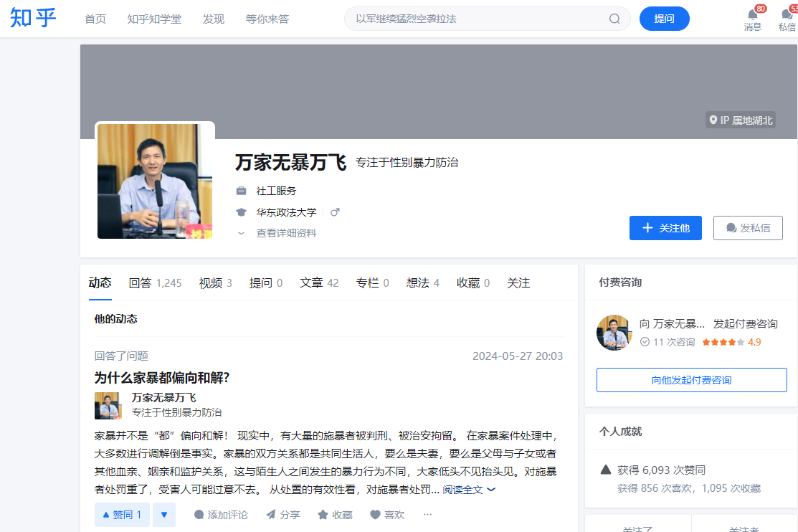Switch to the 回答 tab

[141, 283]
